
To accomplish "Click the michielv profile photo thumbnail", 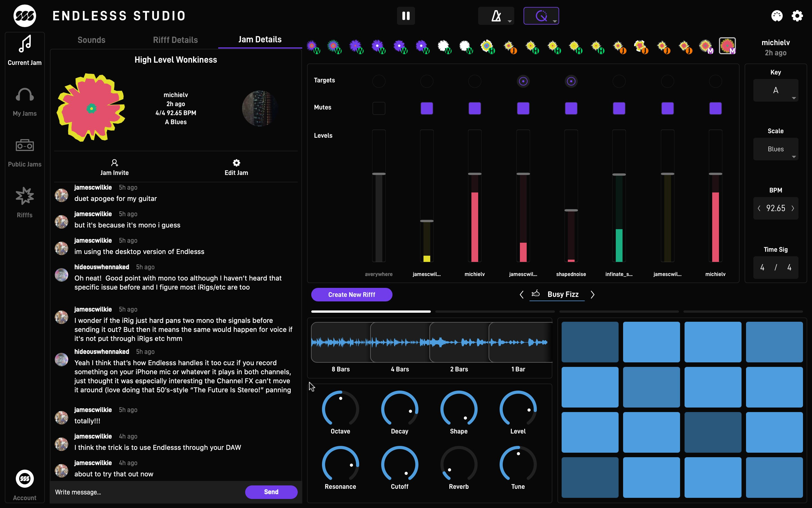I will [x=260, y=108].
